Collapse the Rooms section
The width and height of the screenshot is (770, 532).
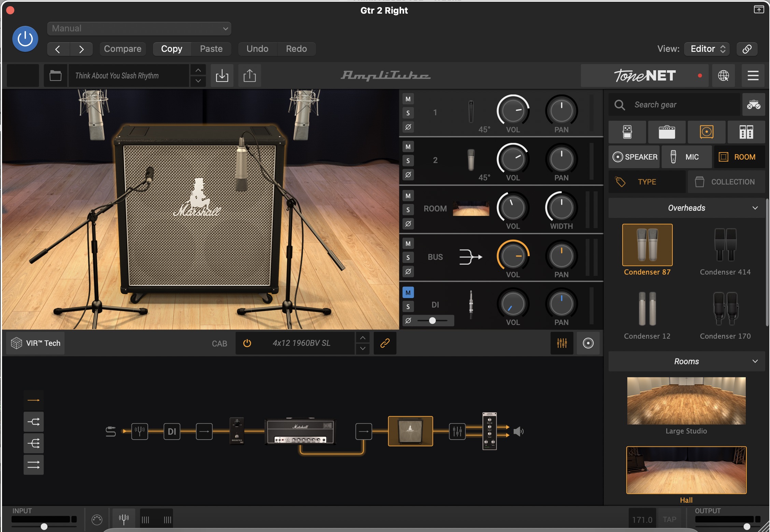tap(686, 361)
